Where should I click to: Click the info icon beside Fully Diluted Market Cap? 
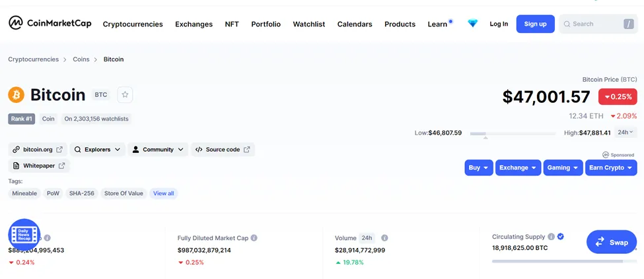[x=254, y=238]
